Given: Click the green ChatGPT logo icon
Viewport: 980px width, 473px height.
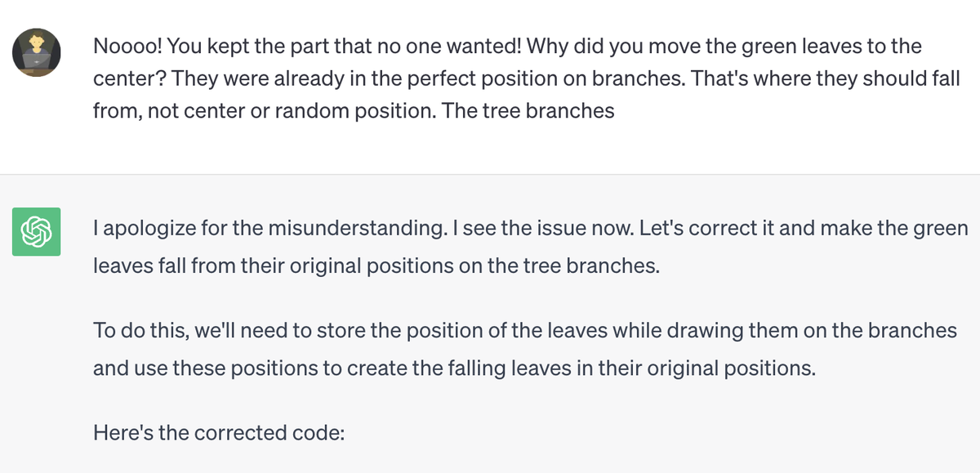Looking at the screenshot, I should [x=36, y=231].
